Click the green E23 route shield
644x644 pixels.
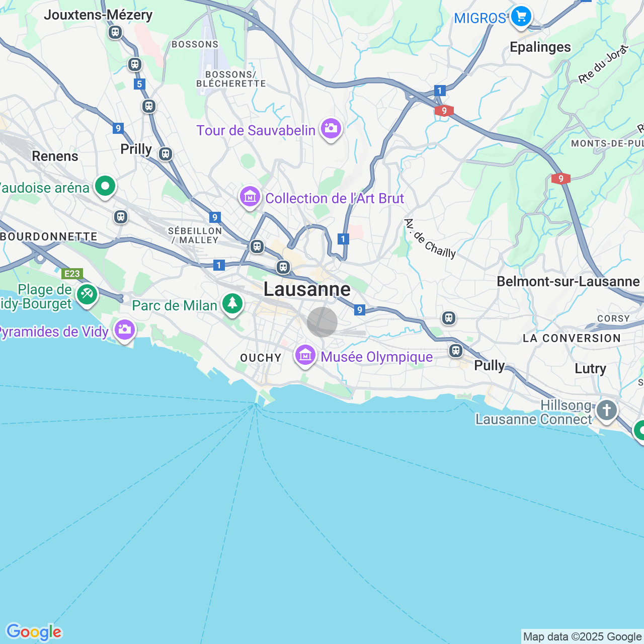click(72, 274)
